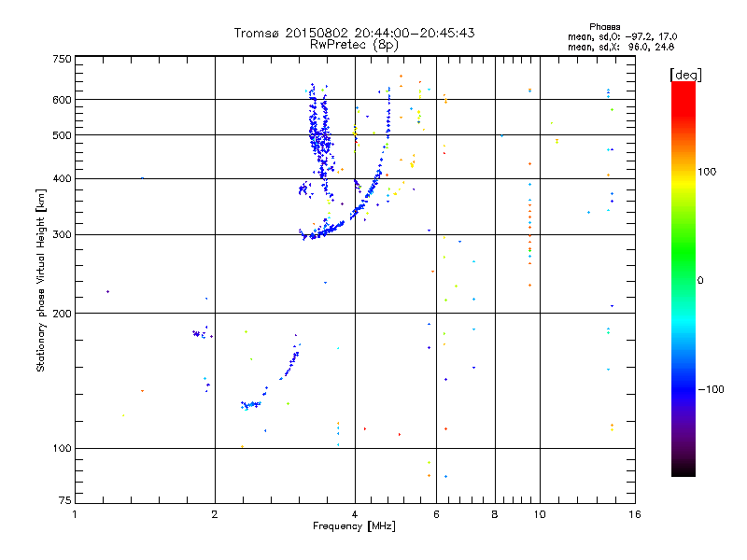Click the y-axis tick label "300"

click(x=62, y=235)
